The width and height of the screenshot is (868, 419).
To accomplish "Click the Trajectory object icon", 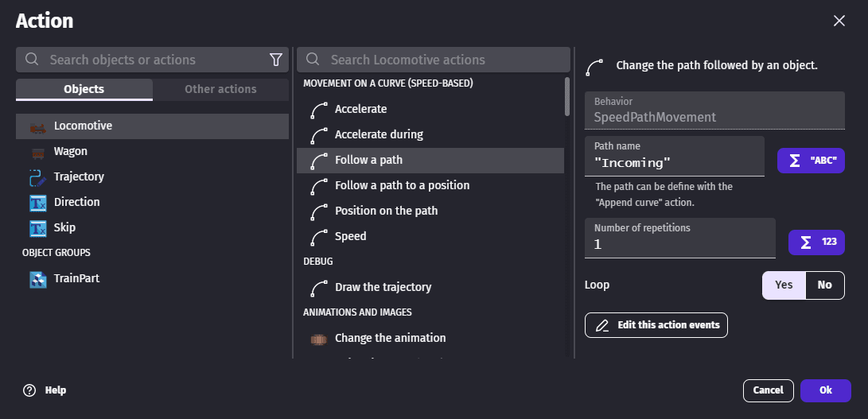I will [x=37, y=177].
